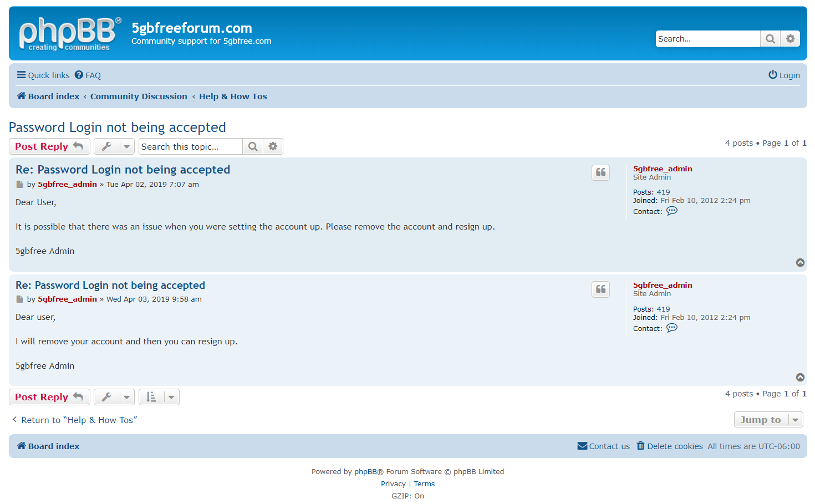Click posts count 419 in first profile
The width and height of the screenshot is (815, 504).
[x=663, y=192]
